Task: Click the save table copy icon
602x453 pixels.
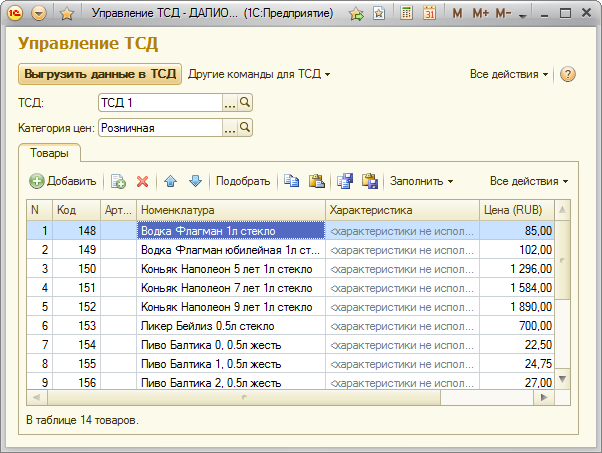Action: click(345, 181)
